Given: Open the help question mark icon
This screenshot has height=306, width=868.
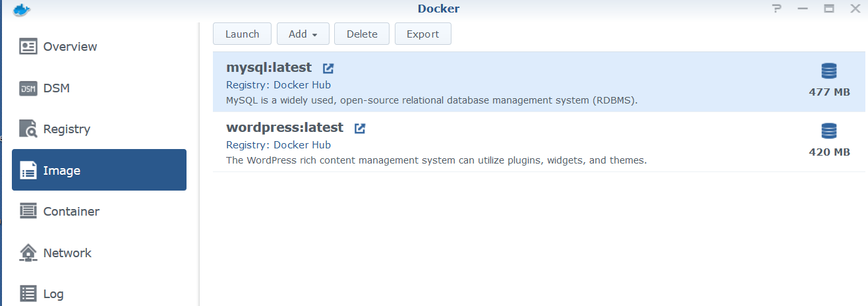Looking at the screenshot, I should (777, 9).
